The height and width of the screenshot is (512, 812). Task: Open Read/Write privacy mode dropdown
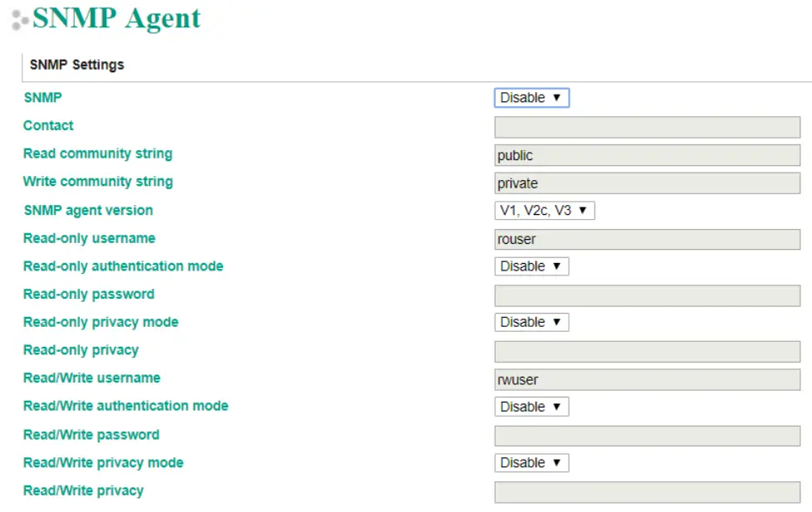(x=531, y=463)
